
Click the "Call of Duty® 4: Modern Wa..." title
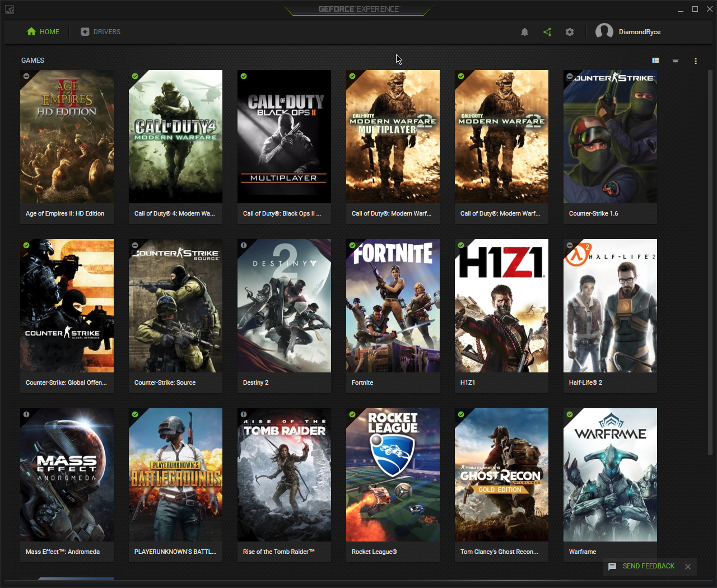175,213
